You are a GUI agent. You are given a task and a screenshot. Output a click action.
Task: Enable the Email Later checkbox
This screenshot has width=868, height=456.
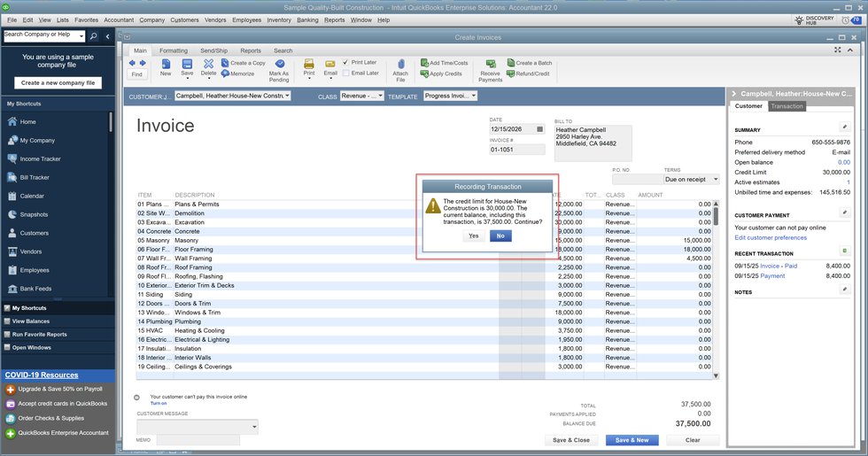[346, 73]
